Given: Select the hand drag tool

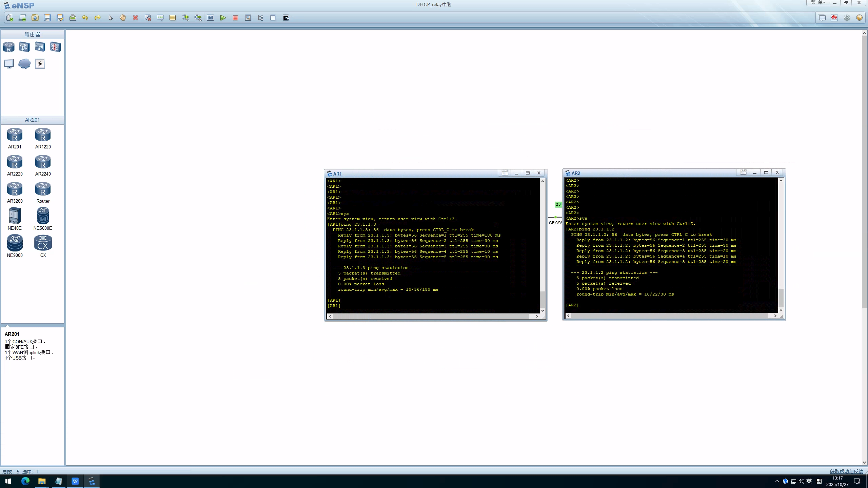Looking at the screenshot, I should pyautogui.click(x=123, y=18).
